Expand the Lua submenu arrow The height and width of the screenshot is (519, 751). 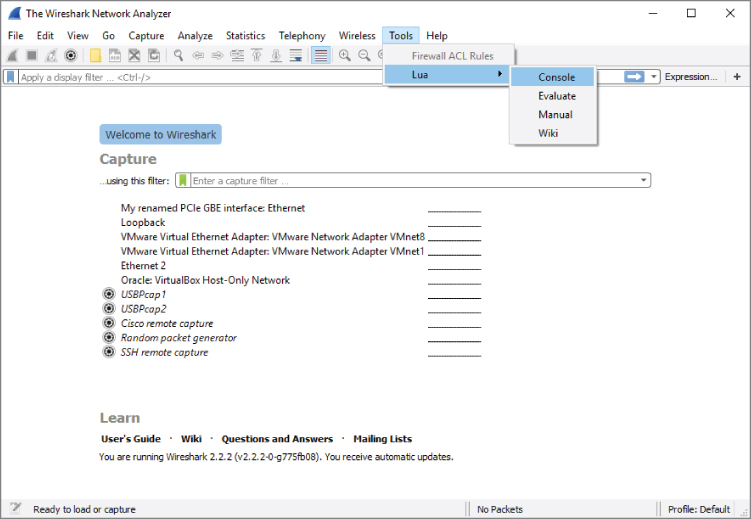(x=500, y=74)
